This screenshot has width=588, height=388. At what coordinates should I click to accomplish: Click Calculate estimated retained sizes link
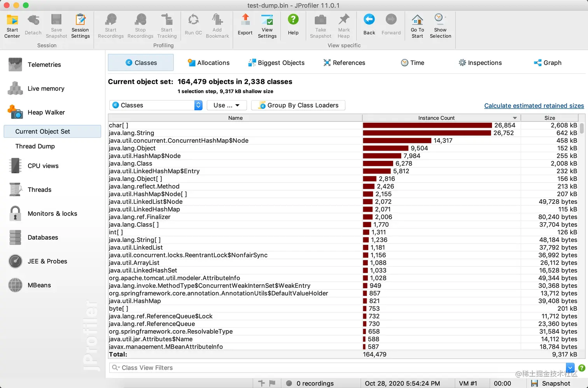pyautogui.click(x=534, y=106)
